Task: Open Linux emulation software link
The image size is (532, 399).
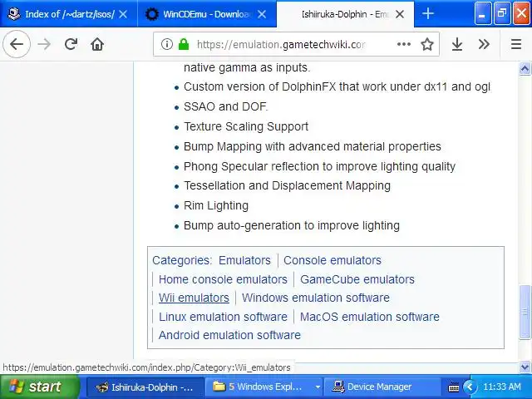Action: tap(223, 317)
